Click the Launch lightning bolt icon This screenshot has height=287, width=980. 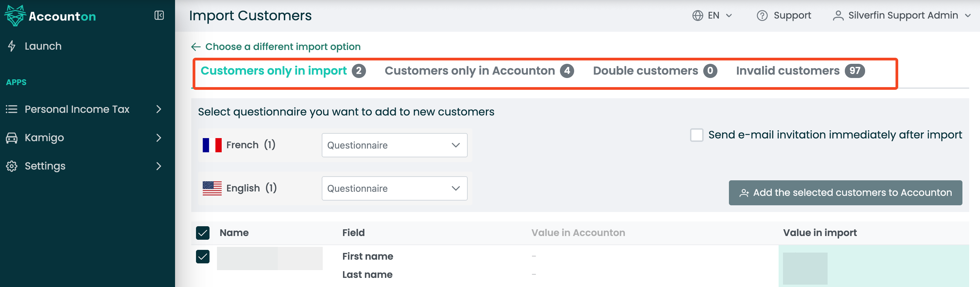tap(12, 46)
